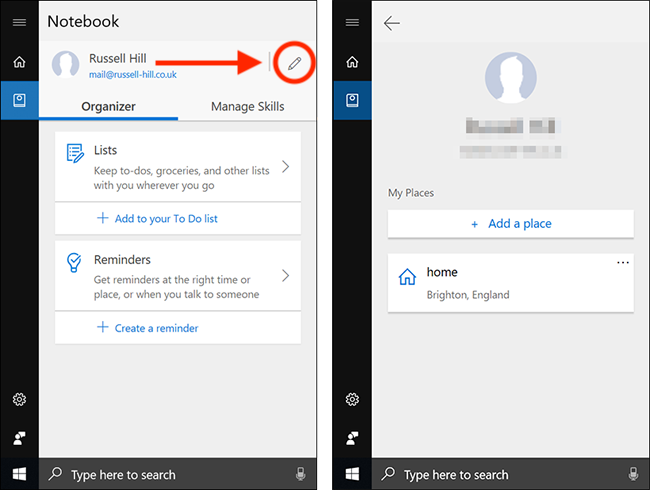The height and width of the screenshot is (490, 650).
Task: Click the My Places label
Action: pyautogui.click(x=411, y=193)
